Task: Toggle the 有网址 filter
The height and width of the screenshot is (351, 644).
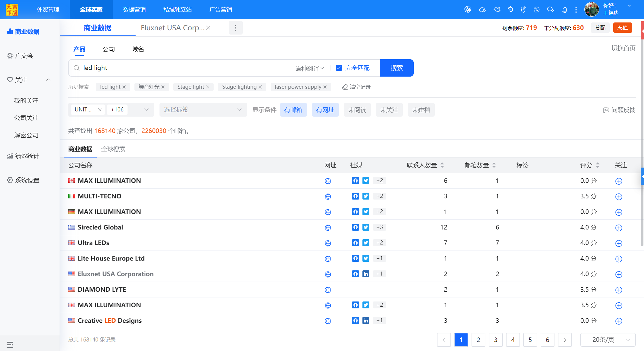Action: coord(325,110)
